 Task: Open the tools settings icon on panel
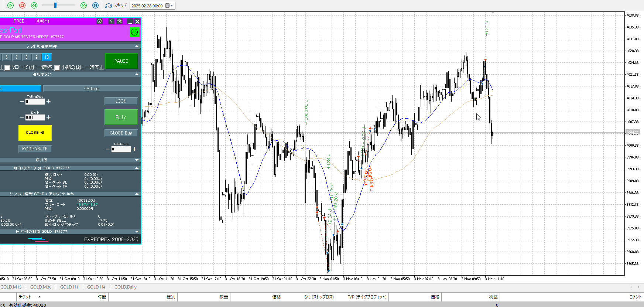[120, 21]
